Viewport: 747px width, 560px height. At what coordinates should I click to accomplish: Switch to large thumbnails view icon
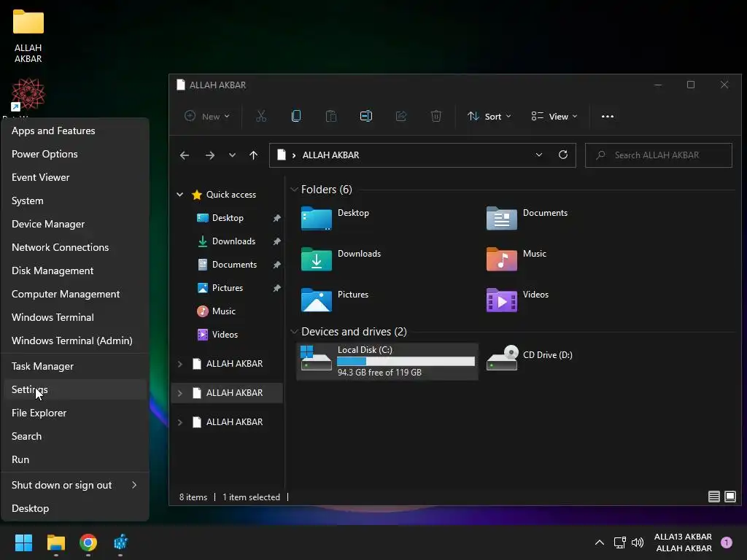tap(729, 497)
